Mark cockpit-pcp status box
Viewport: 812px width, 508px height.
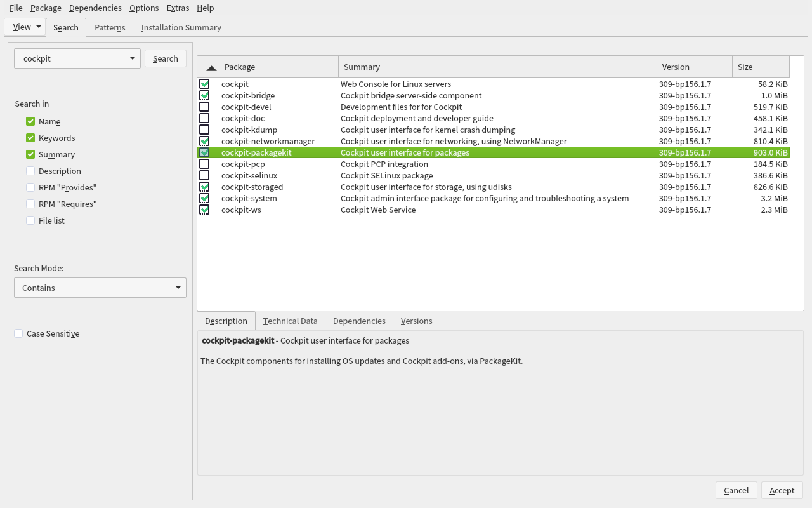pos(204,164)
